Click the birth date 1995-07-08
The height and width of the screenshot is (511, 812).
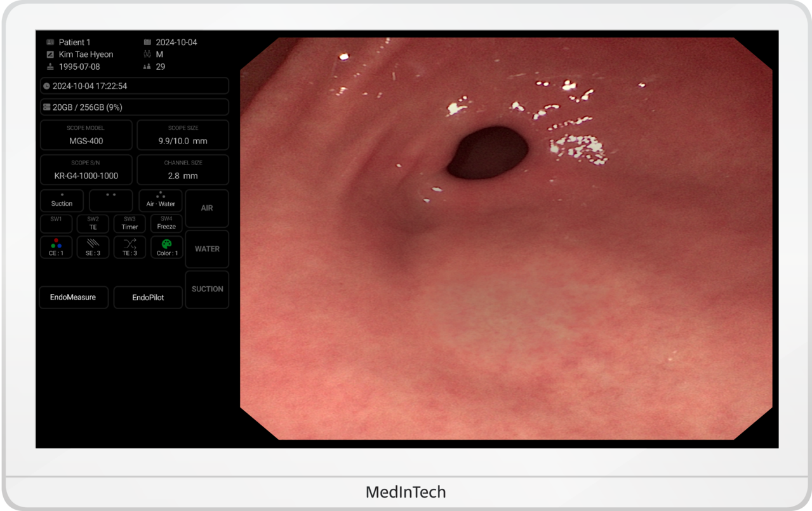click(x=79, y=67)
